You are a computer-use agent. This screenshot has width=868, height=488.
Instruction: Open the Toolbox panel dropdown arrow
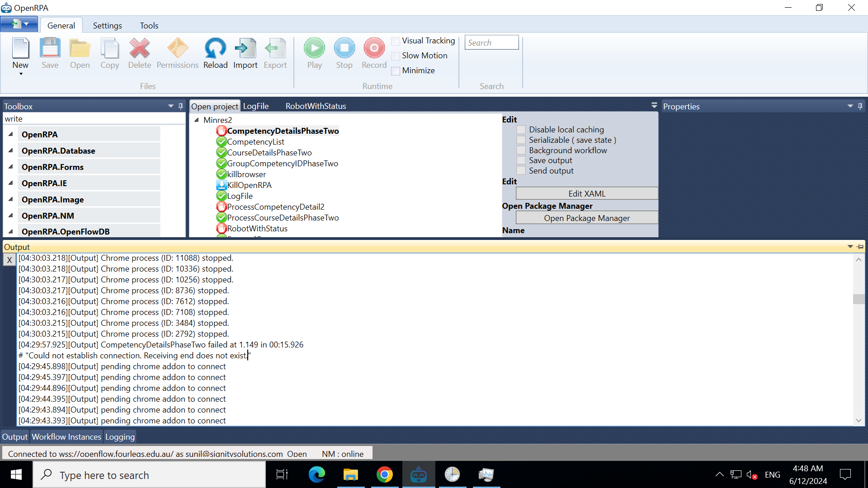pyautogui.click(x=171, y=106)
